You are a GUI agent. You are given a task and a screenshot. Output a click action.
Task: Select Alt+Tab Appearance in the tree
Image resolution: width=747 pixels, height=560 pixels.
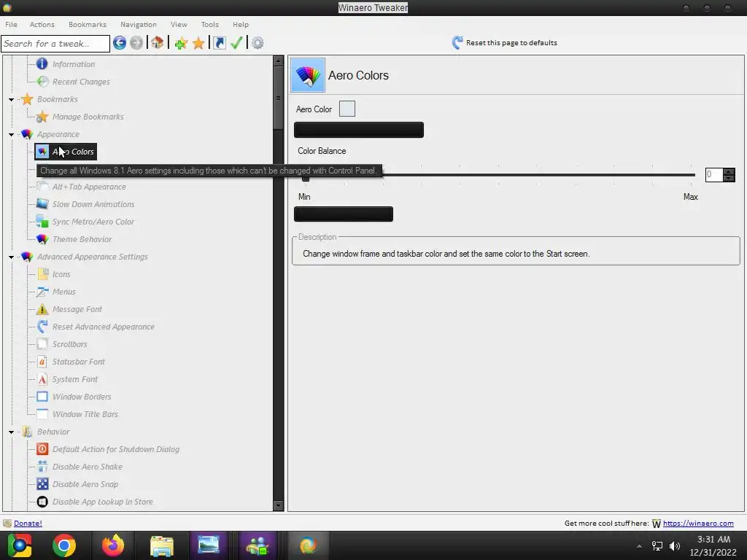[89, 187]
